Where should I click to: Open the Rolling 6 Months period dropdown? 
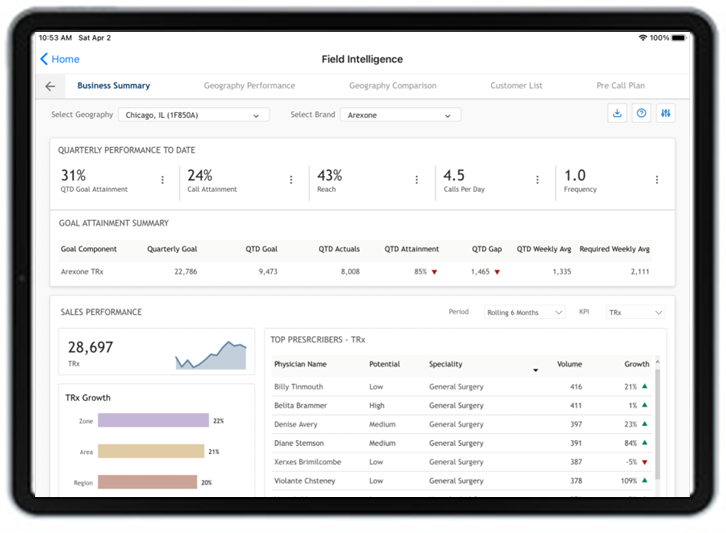tap(525, 313)
